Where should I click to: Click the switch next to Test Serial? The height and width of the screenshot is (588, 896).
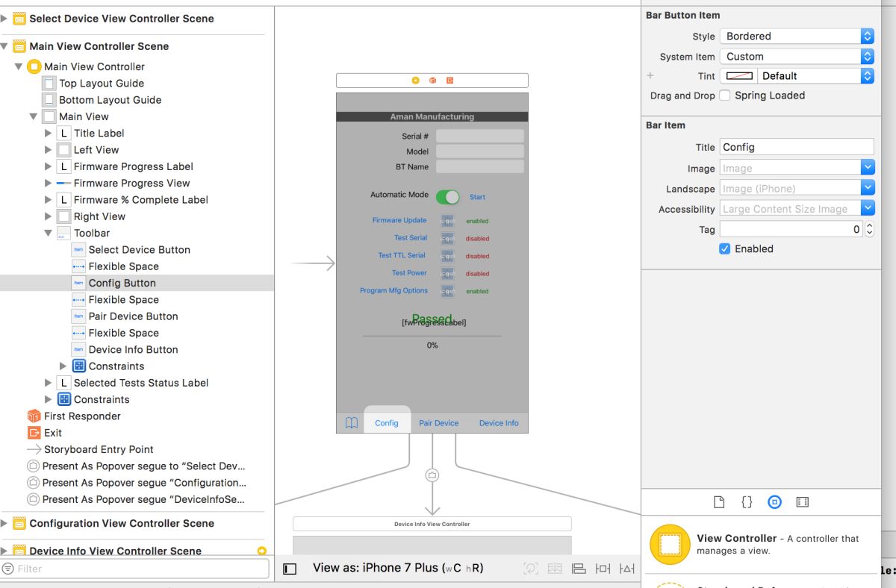[x=447, y=239]
